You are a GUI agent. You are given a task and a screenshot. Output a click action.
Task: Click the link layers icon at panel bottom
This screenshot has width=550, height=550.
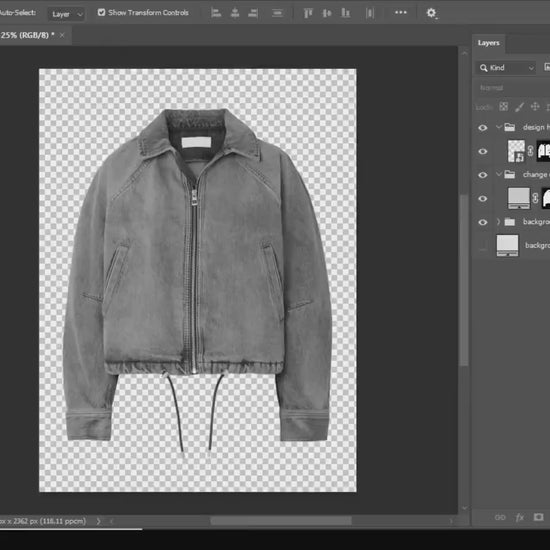(500, 517)
